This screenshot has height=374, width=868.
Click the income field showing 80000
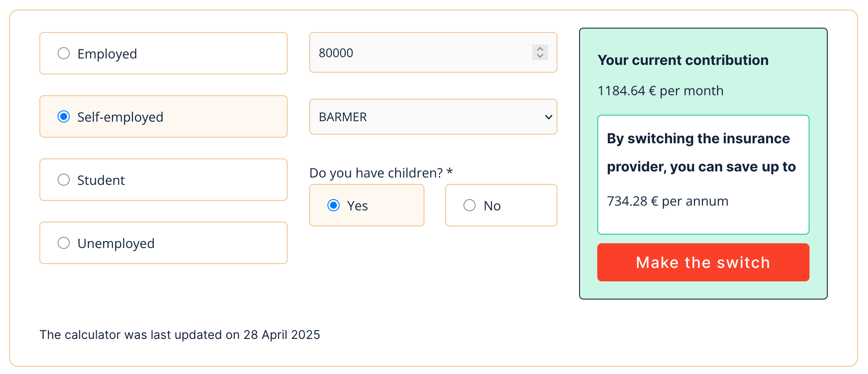coord(416,53)
